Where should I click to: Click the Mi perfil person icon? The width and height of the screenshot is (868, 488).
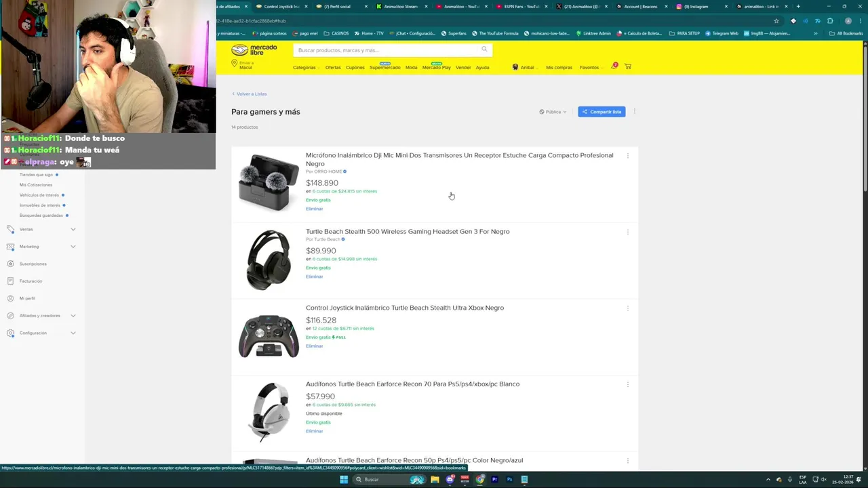coord(10,298)
